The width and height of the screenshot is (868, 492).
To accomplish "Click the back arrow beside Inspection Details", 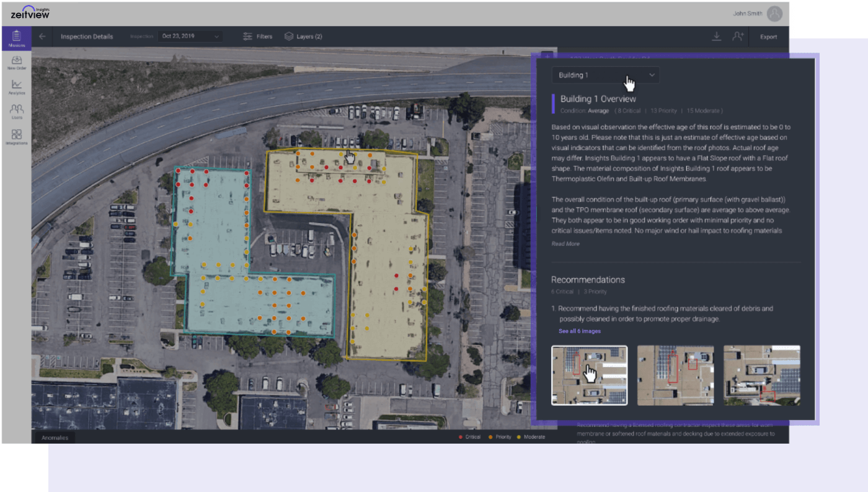I will click(x=42, y=37).
